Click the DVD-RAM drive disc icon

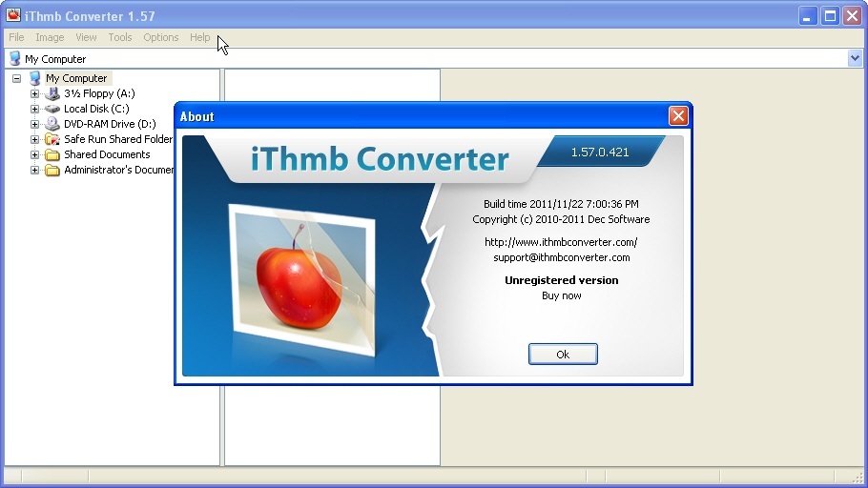pos(52,124)
